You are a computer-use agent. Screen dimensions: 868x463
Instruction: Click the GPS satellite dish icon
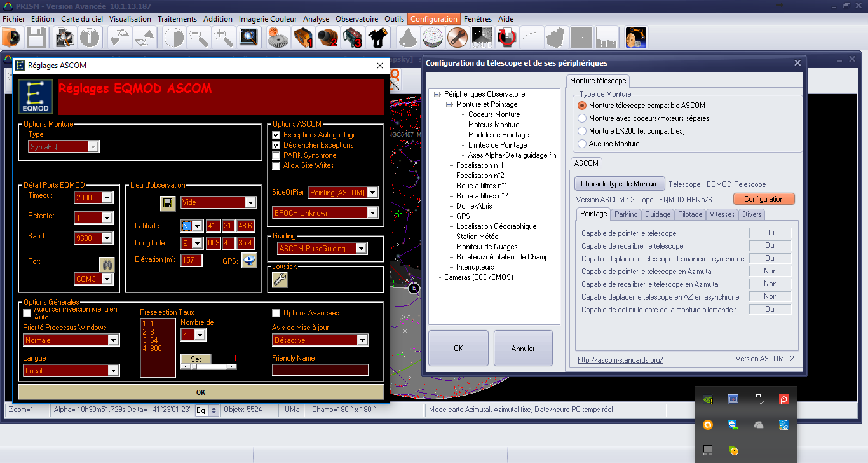click(249, 260)
